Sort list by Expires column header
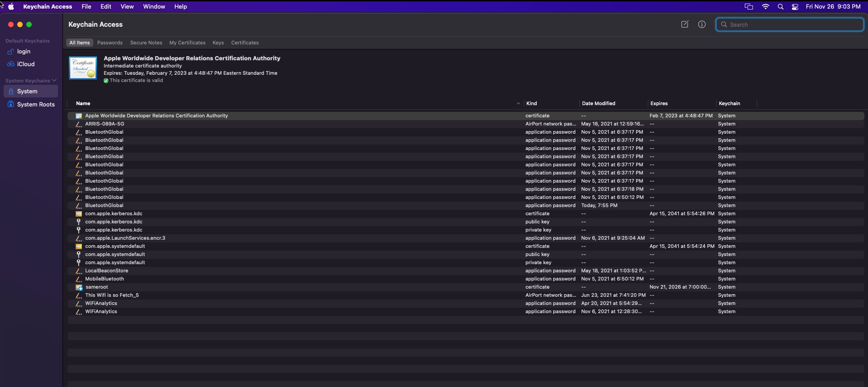868x387 pixels. pyautogui.click(x=659, y=104)
